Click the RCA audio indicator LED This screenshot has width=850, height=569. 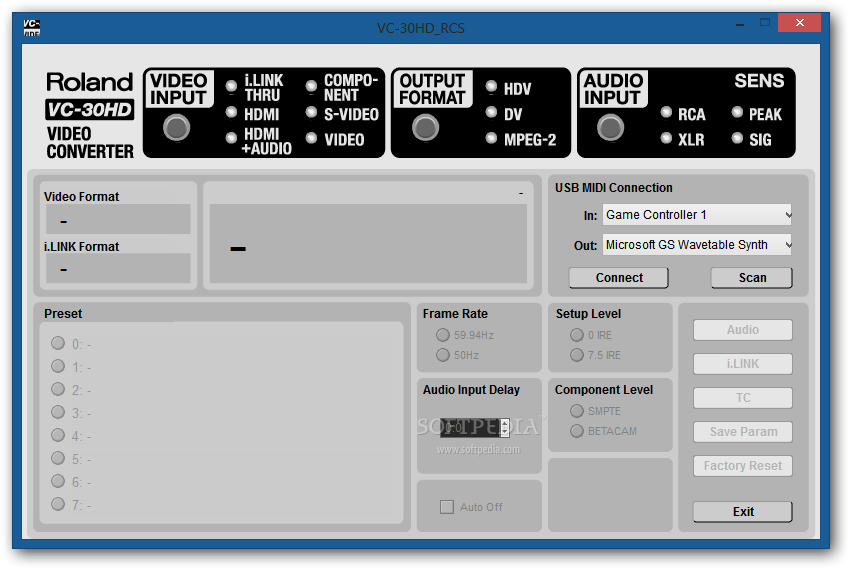[666, 112]
